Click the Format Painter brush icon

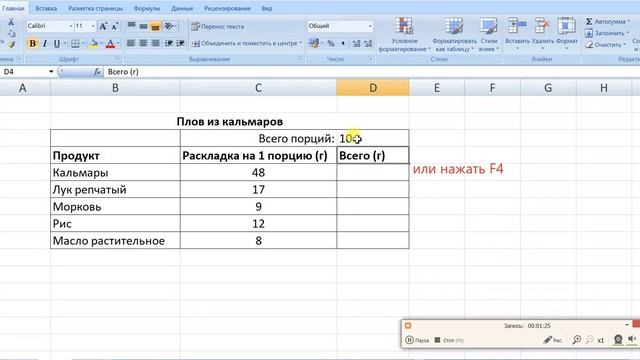pos(11,44)
